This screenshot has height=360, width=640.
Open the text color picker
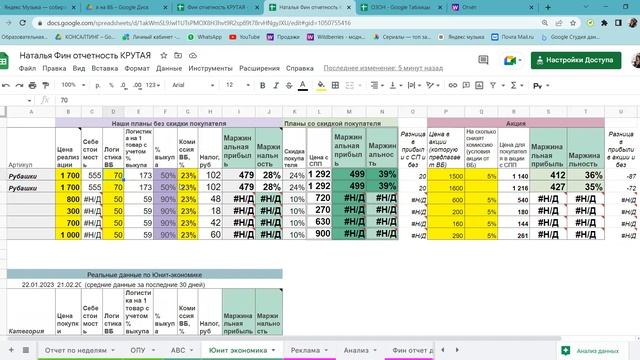pyautogui.click(x=302, y=85)
